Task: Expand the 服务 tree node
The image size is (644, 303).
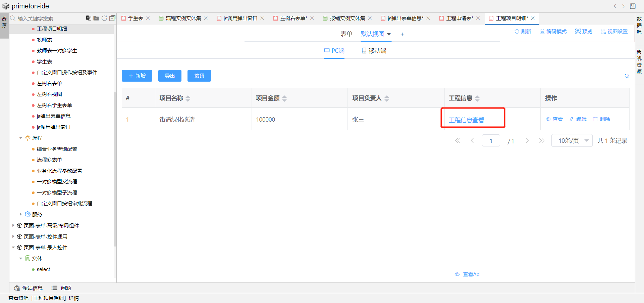Action: (x=21, y=214)
